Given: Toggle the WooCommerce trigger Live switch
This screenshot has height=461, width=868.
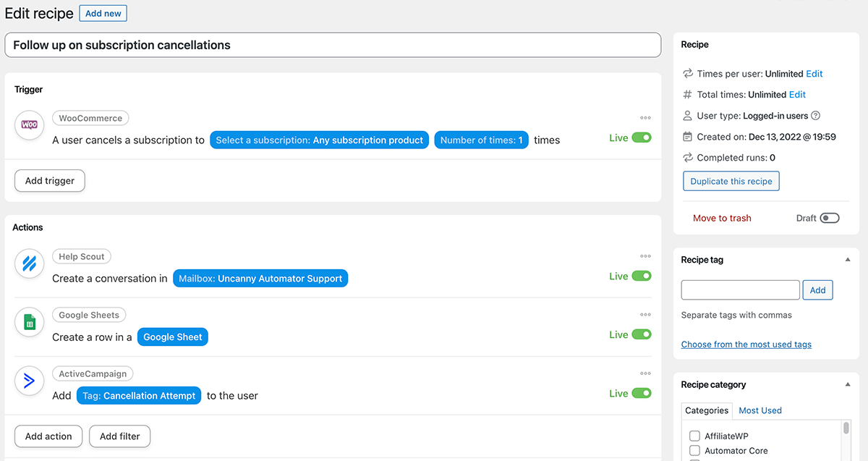Looking at the screenshot, I should pos(642,138).
